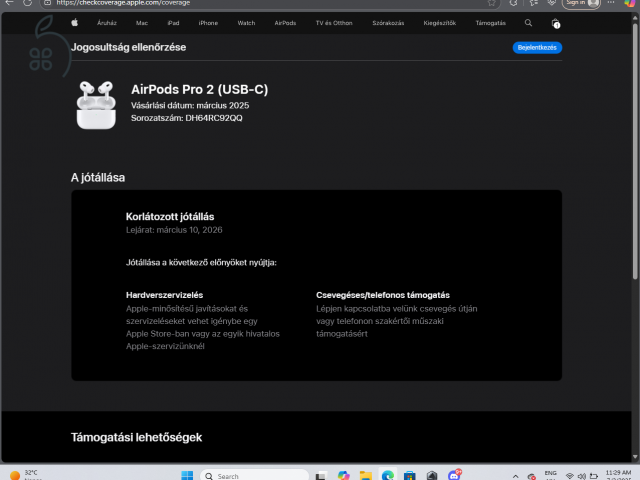Click the address bar URL

click(x=123, y=2)
